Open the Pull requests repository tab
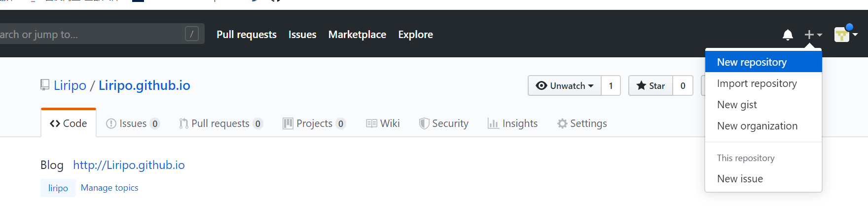The height and width of the screenshot is (207, 868). pos(220,124)
